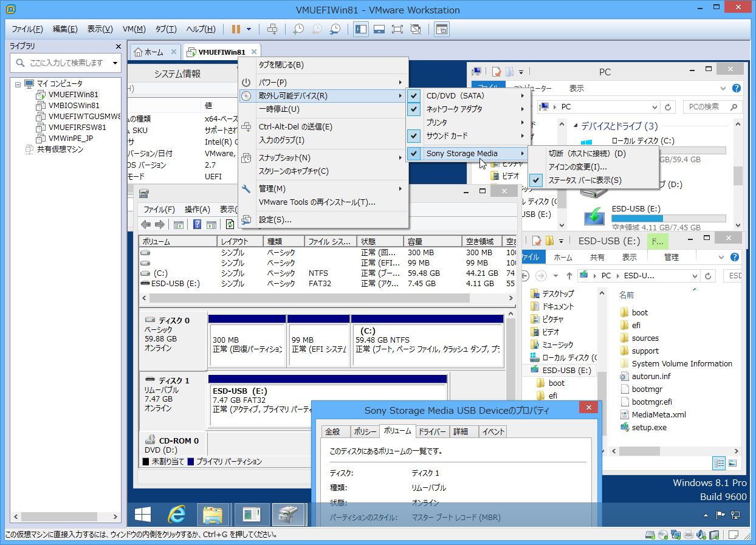Toggle the ネットワーク アダプタ device entry
Screen dimensions: 756x545
click(469, 109)
